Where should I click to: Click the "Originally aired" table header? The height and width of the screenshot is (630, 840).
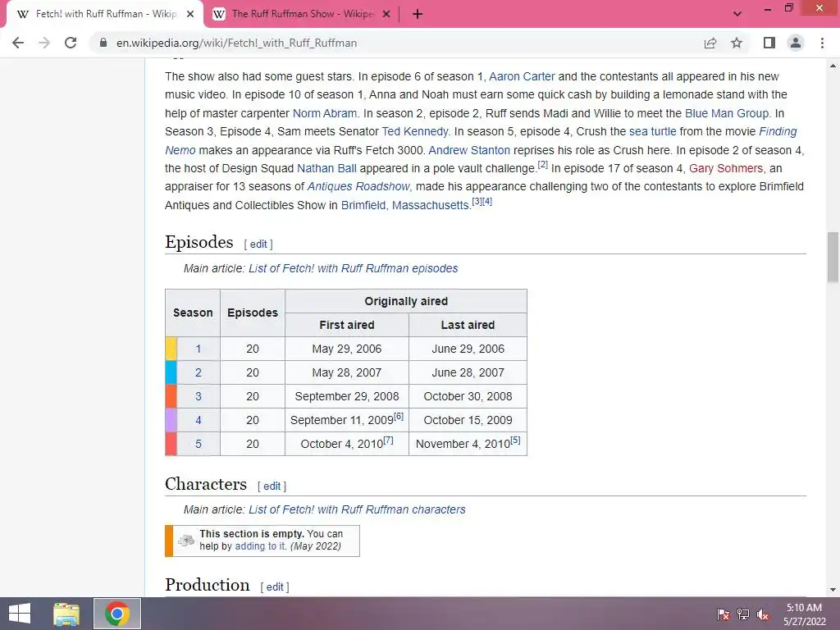pyautogui.click(x=406, y=302)
